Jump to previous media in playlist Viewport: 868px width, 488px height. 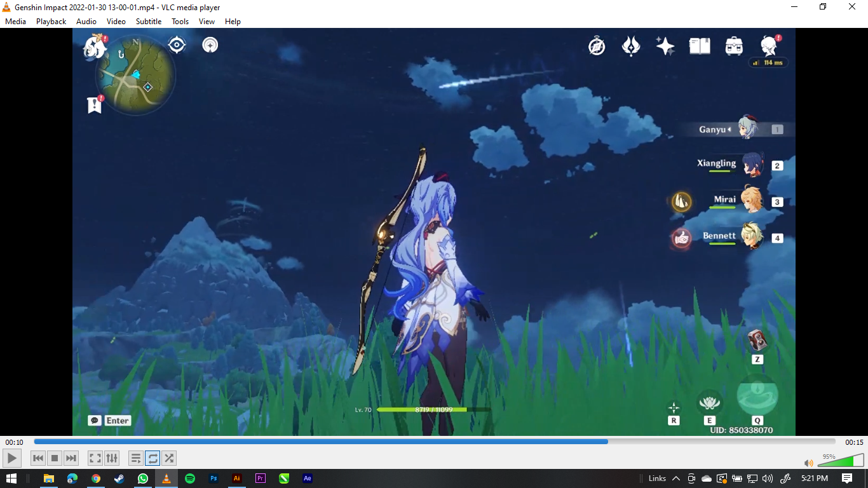[x=38, y=458]
